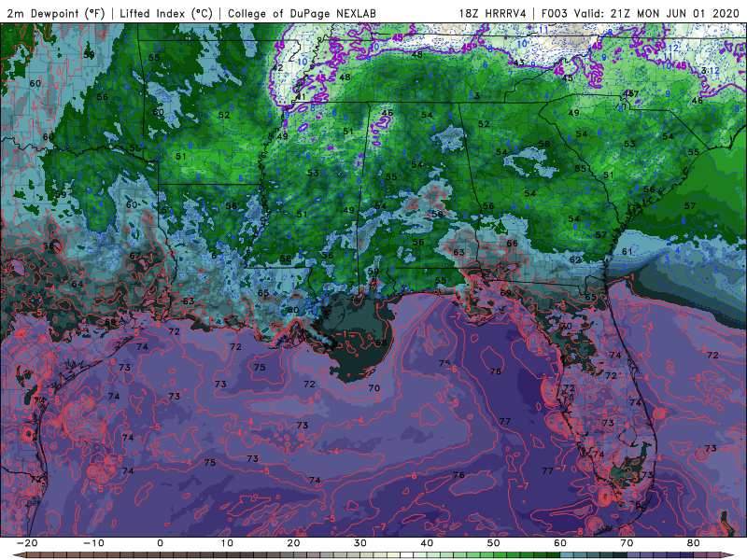This screenshot has height=560, width=747.
Task: Click the '20' color scale tick label
Action: pos(293,543)
